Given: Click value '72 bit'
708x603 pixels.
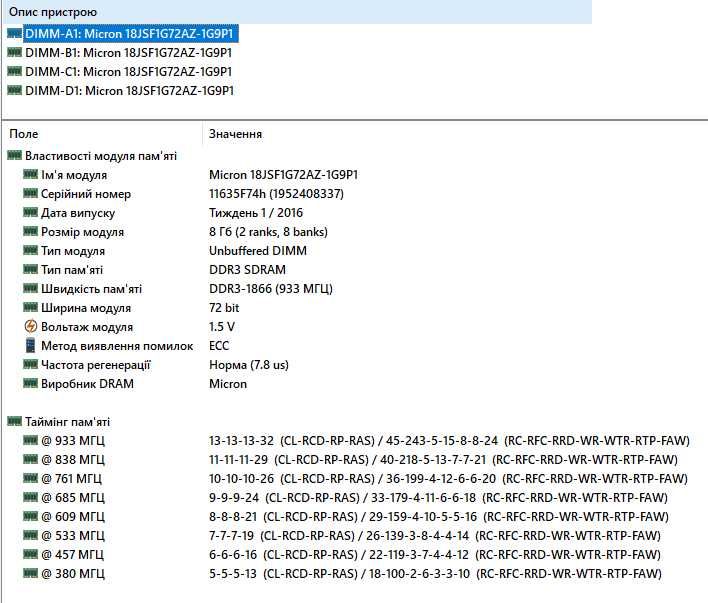Looking at the screenshot, I should click(x=224, y=308).
